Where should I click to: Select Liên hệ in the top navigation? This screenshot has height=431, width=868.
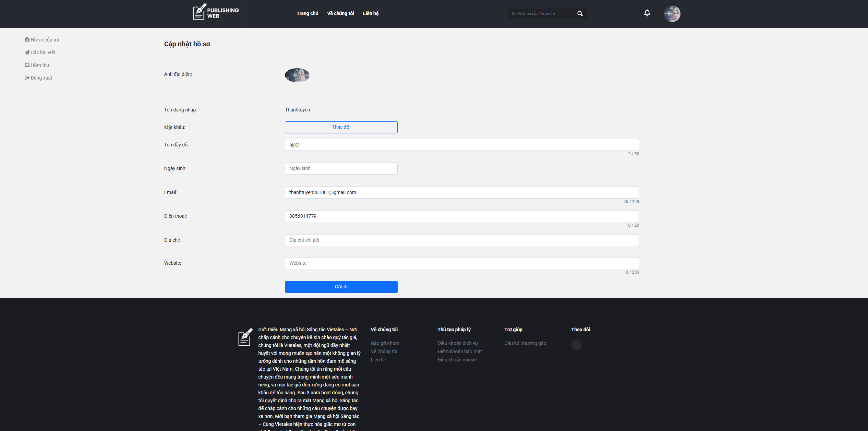pyautogui.click(x=371, y=13)
